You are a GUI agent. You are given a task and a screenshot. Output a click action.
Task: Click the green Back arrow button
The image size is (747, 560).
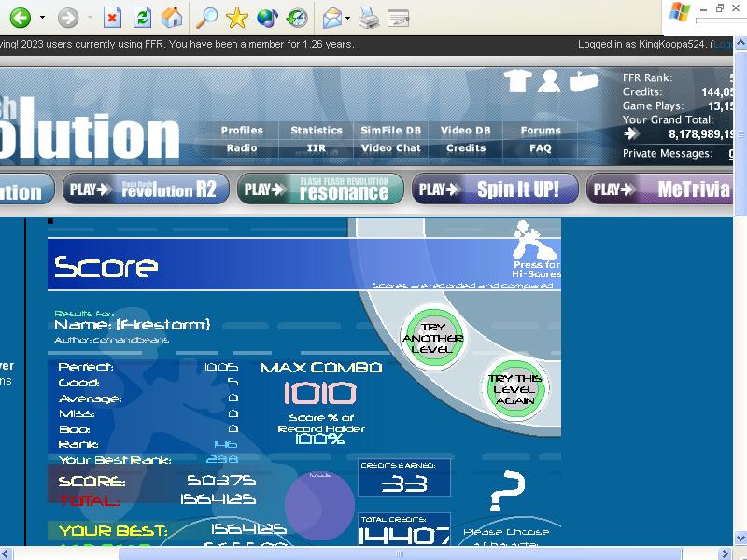click(21, 19)
